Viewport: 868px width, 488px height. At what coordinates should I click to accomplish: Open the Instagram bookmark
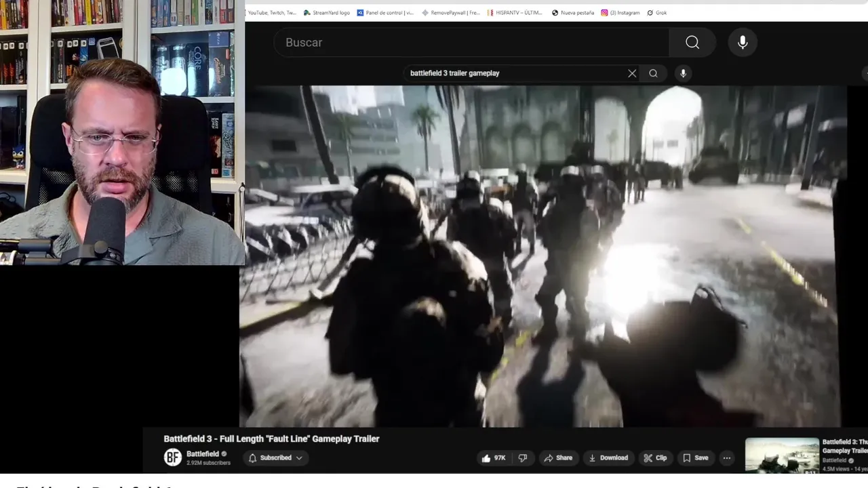pyautogui.click(x=620, y=12)
